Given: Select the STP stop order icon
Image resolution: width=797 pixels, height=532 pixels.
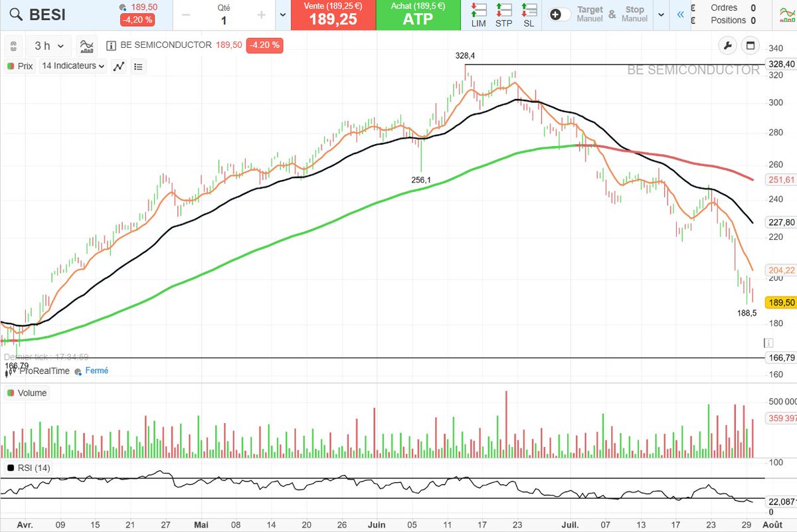Looking at the screenshot, I should click(503, 15).
